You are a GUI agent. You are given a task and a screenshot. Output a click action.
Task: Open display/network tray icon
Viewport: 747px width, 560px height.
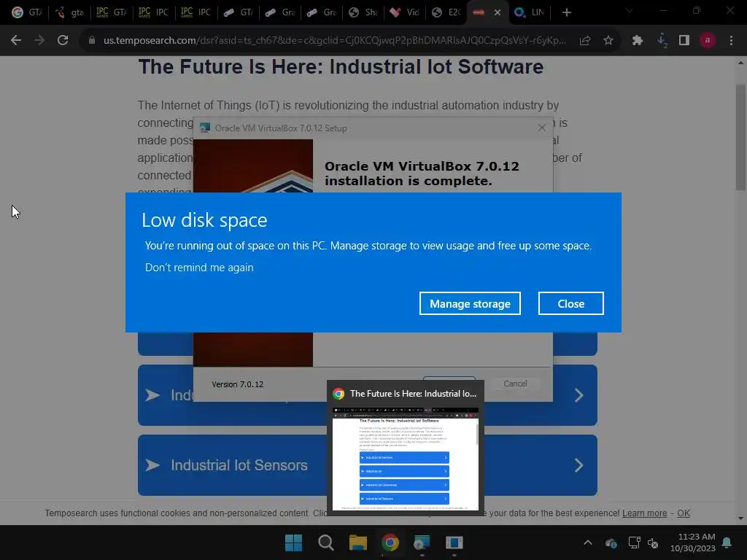pyautogui.click(x=634, y=542)
